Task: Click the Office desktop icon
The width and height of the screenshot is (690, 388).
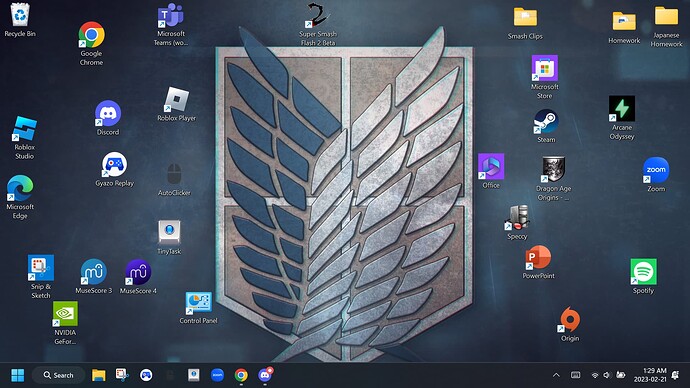Action: [491, 171]
